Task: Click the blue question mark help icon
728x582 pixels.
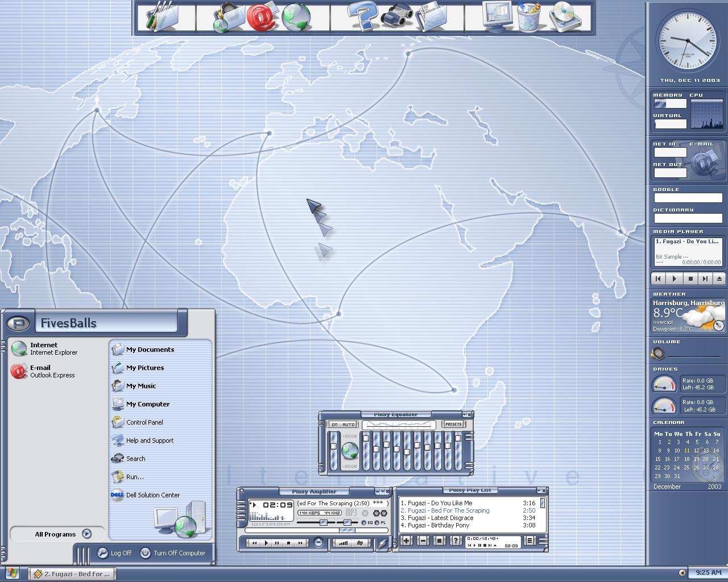Action: [x=363, y=16]
